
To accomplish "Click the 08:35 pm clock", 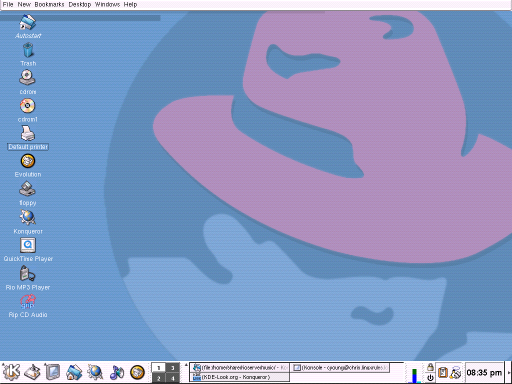I will coord(484,372).
